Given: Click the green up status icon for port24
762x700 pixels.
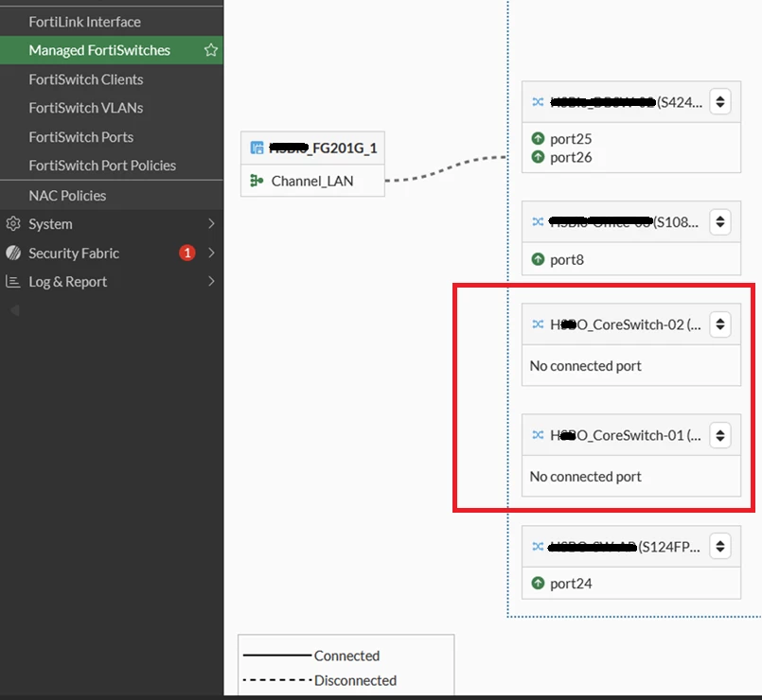Looking at the screenshot, I should [538, 583].
